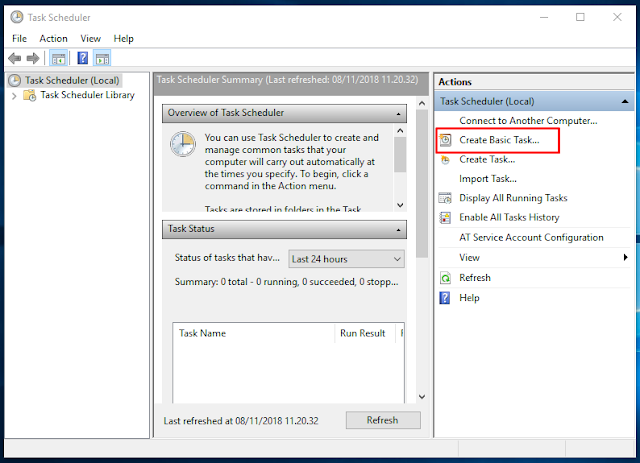Click Create Task... action
Screen dimensions: 640x463
(487, 160)
